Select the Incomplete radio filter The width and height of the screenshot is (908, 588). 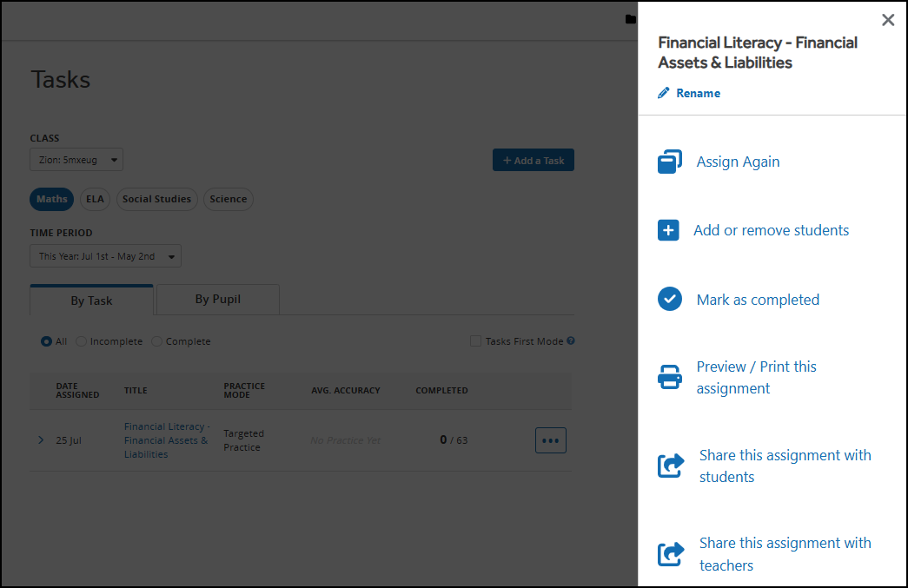pos(81,341)
